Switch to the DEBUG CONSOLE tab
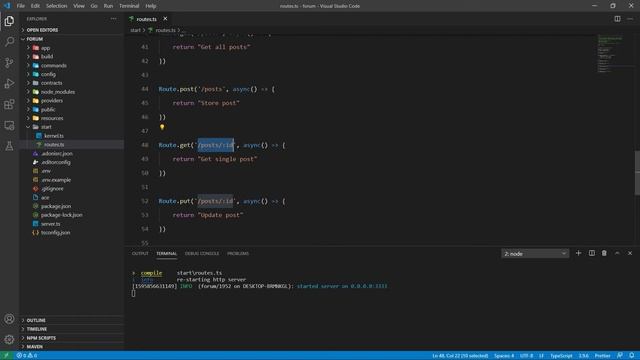This screenshot has height=360, width=640. point(202,253)
